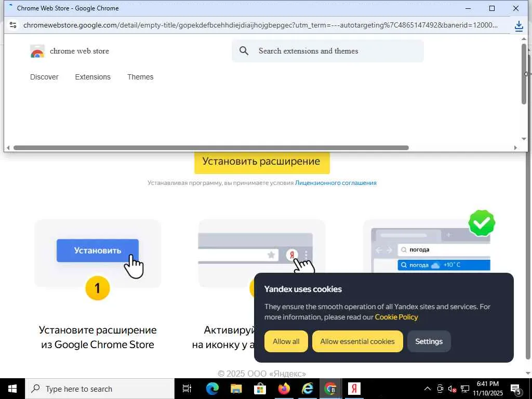Image resolution: width=532 pixels, height=399 pixels.
Task: Open the Cookie Policy link
Action: click(x=396, y=317)
